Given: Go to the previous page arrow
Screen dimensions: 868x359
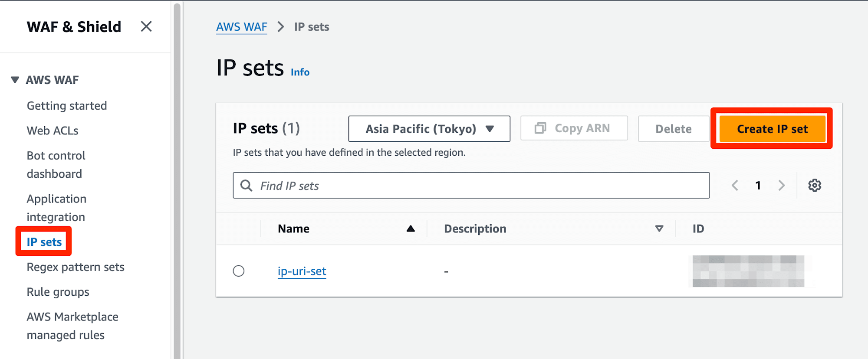Looking at the screenshot, I should pos(735,186).
